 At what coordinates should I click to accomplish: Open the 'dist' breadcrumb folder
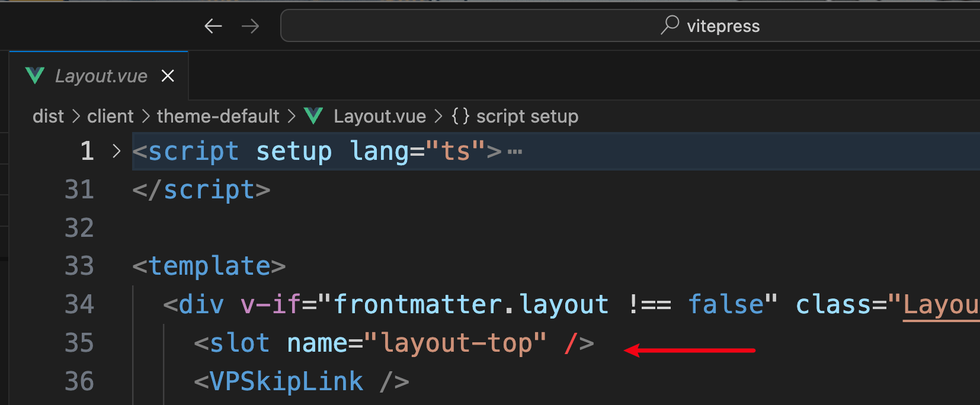coord(48,116)
